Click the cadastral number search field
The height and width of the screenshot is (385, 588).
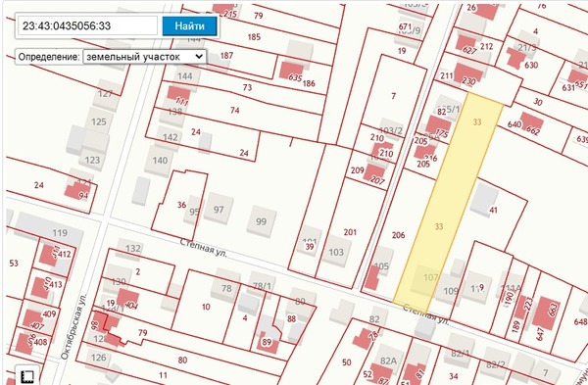pos(87,25)
